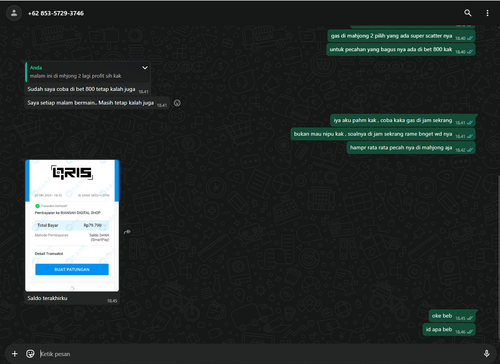Start voice message recording
This screenshot has height=364, width=500.
pyautogui.click(x=486, y=354)
